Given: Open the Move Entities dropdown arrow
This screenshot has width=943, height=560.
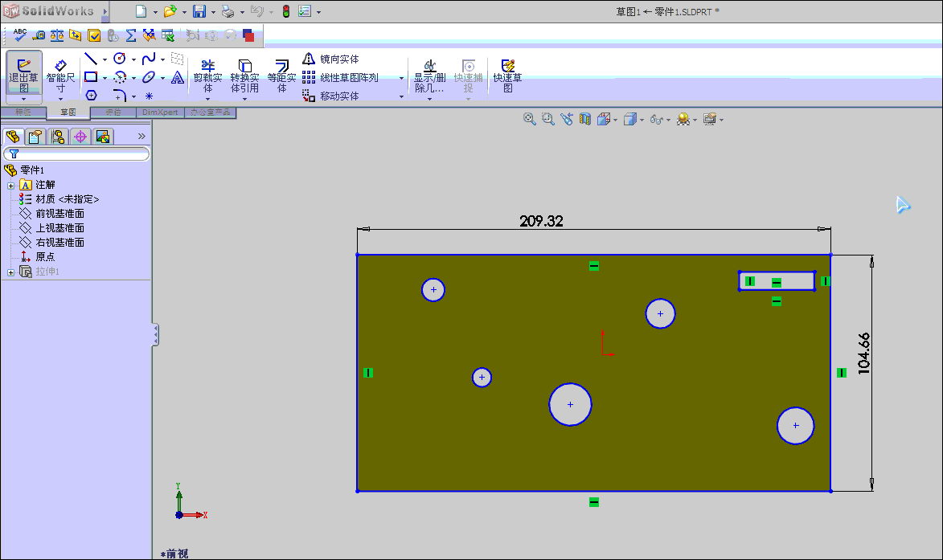Looking at the screenshot, I should coord(401,96).
